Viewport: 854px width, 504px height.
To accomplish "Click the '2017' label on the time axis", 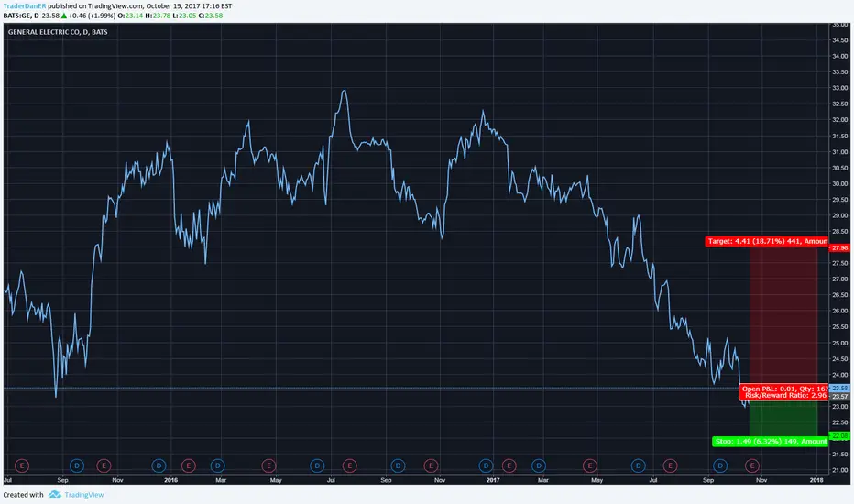I will pyautogui.click(x=493, y=480).
